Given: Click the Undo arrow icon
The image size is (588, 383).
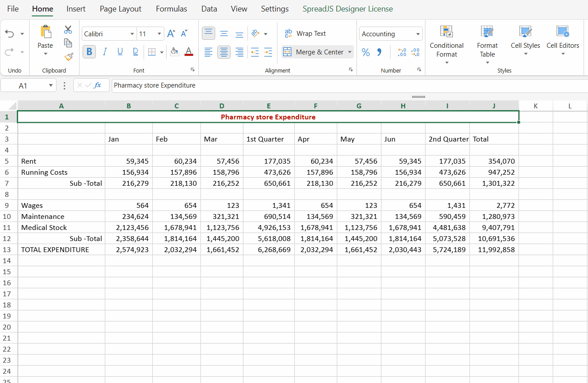Looking at the screenshot, I should tap(9, 34).
